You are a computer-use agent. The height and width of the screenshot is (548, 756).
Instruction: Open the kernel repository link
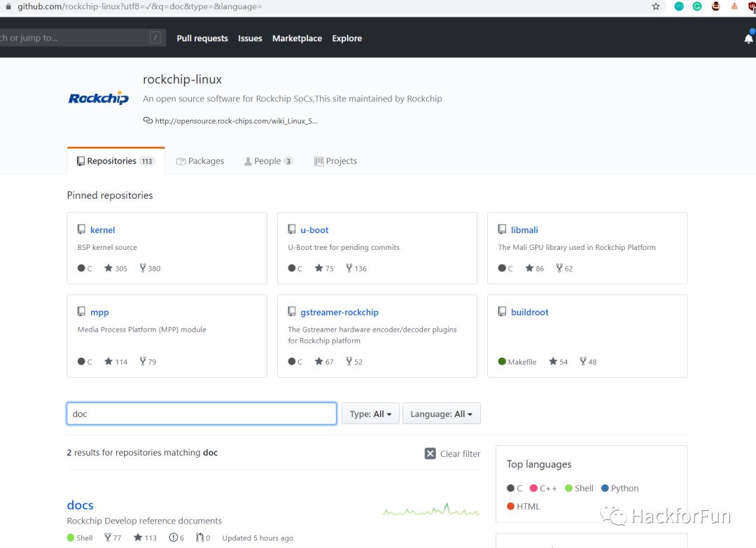(x=103, y=230)
